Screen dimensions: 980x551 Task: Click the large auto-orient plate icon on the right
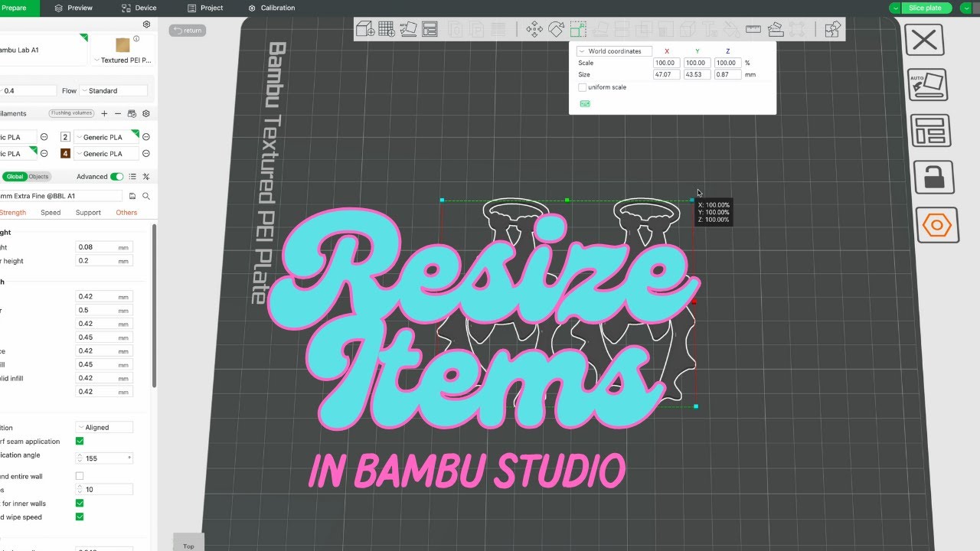coord(929,85)
